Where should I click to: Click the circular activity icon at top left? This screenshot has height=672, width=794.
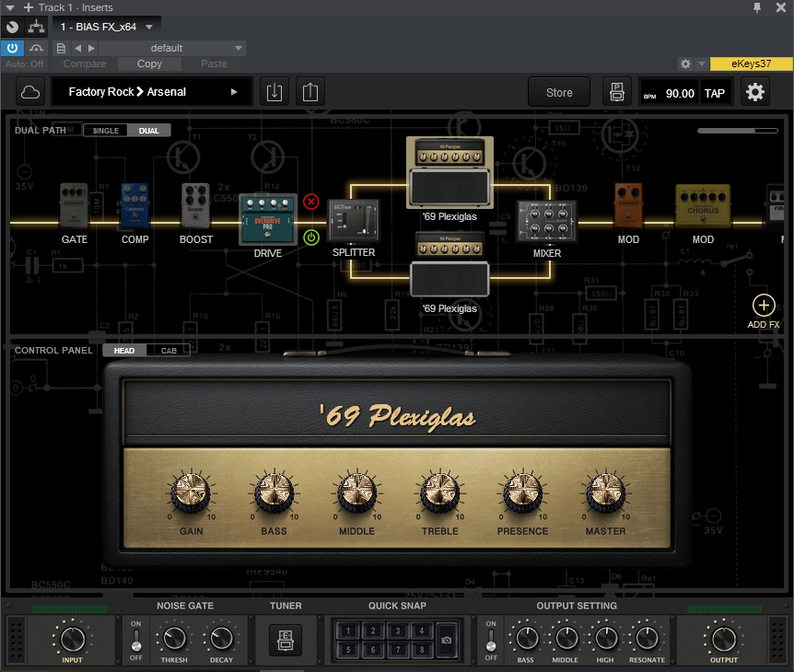click(12, 27)
